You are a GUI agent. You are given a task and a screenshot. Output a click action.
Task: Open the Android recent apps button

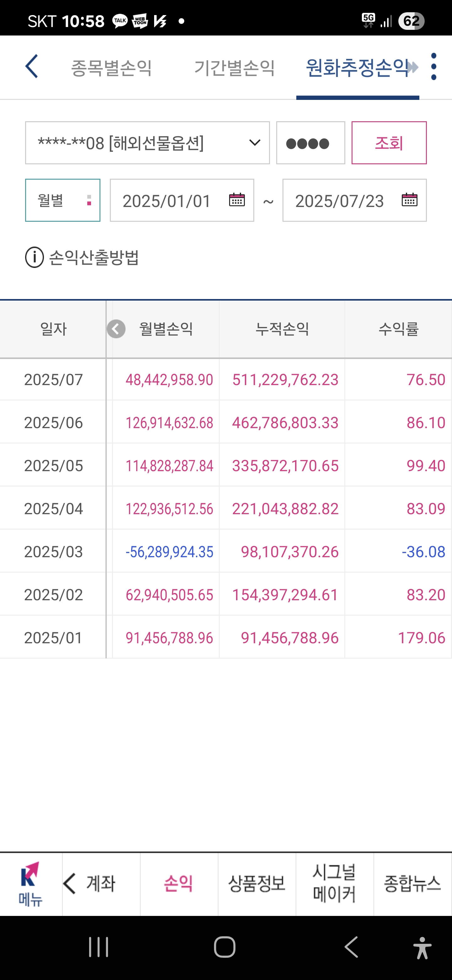[99, 947]
